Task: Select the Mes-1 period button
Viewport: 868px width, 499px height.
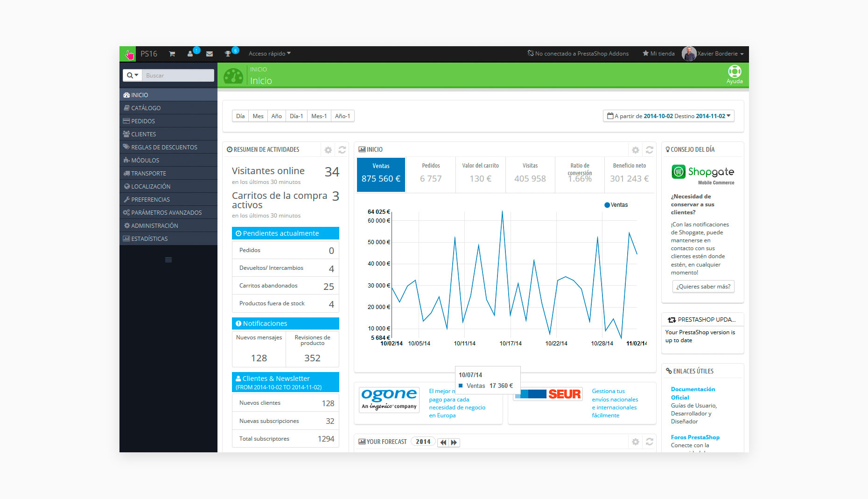Action: pos(319,116)
